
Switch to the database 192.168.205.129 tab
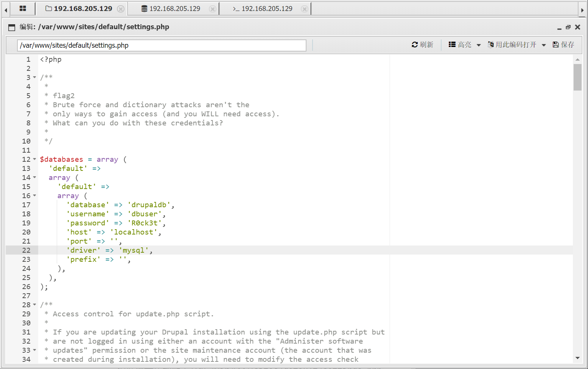pyautogui.click(x=171, y=8)
